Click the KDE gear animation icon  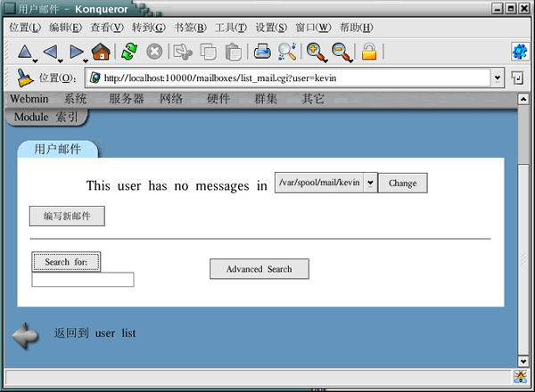pos(520,52)
